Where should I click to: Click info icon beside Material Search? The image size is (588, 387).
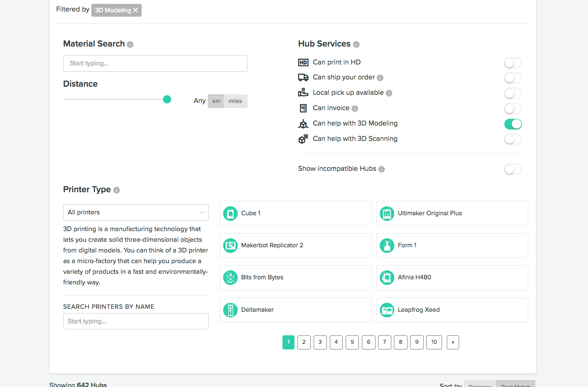(x=130, y=44)
